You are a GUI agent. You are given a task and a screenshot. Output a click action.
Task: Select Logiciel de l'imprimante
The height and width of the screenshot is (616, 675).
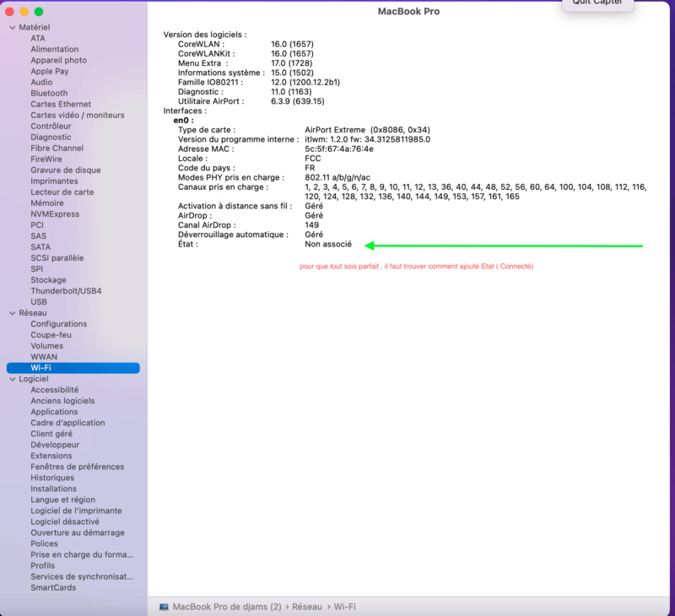click(x=76, y=511)
